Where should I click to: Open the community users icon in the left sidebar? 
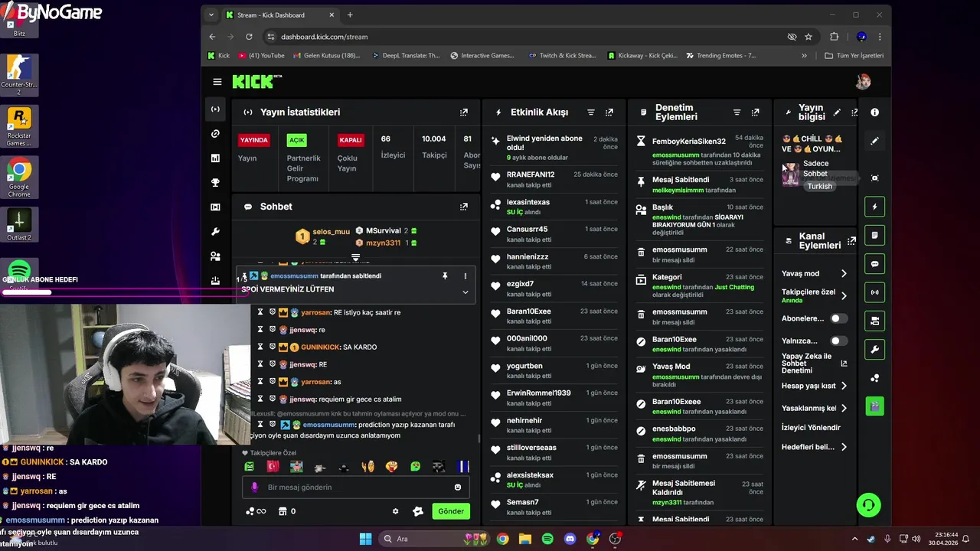coord(215,256)
